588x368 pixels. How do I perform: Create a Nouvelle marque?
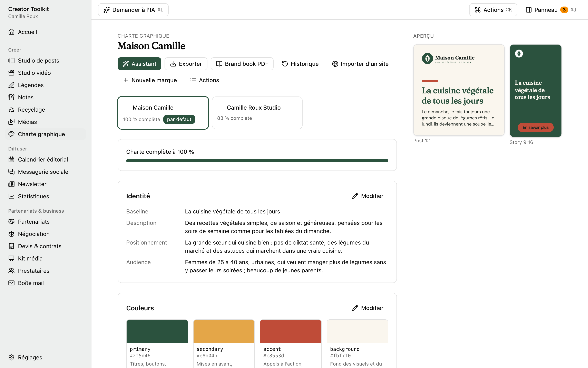[150, 80]
